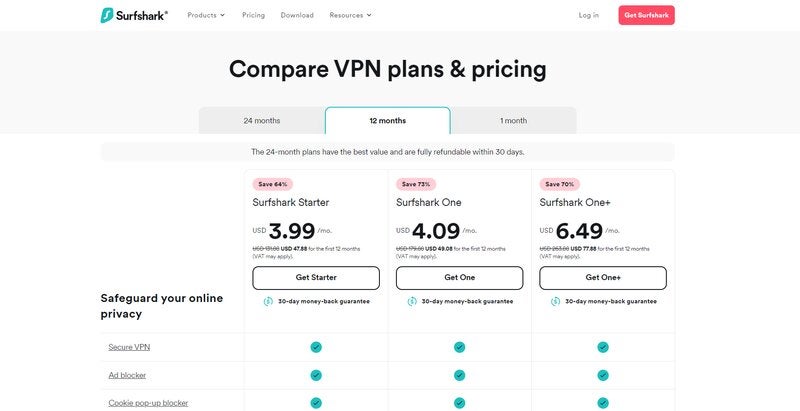The height and width of the screenshot is (411, 800).
Task: Click the Surfshark logo
Action: click(134, 15)
